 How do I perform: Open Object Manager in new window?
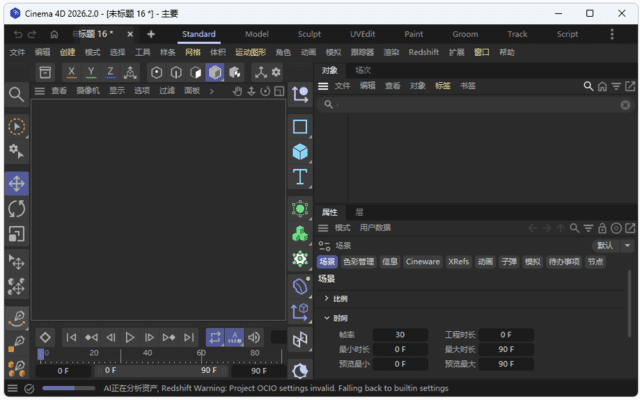(630, 86)
